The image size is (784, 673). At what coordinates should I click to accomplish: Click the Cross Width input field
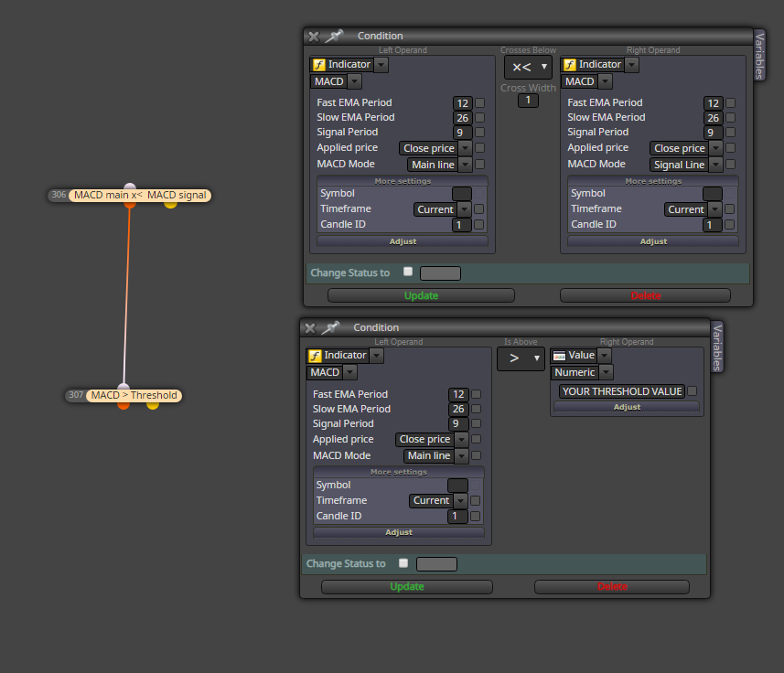[x=528, y=100]
